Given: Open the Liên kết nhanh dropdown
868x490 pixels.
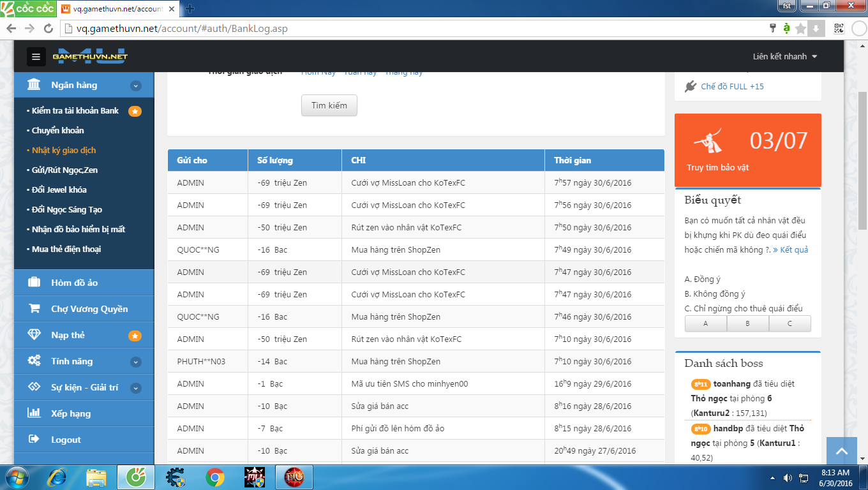Looking at the screenshot, I should pos(784,57).
